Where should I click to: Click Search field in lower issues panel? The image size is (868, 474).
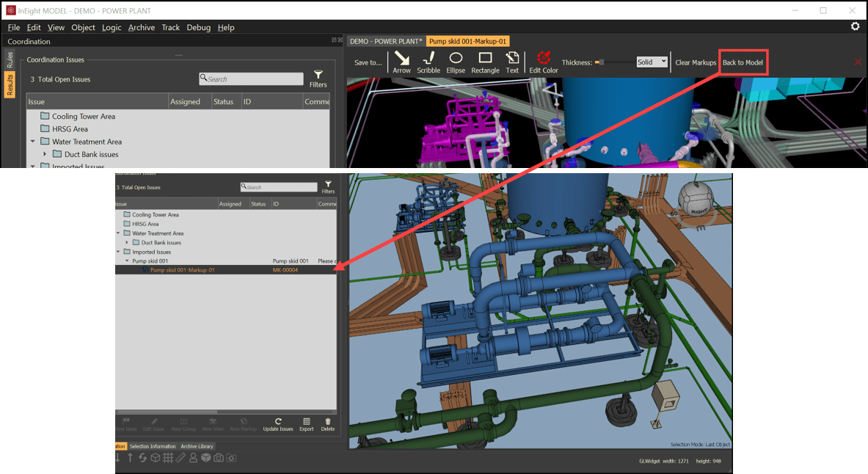click(278, 187)
